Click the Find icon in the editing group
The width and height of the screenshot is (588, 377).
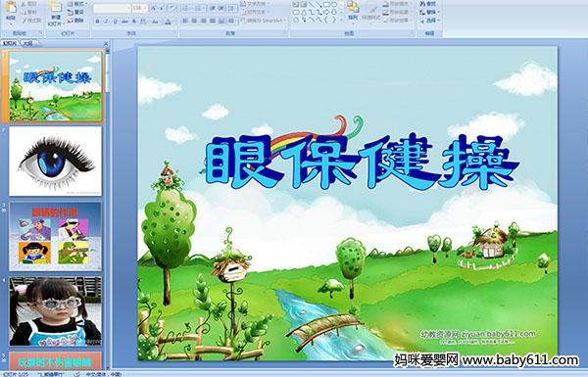click(x=429, y=4)
